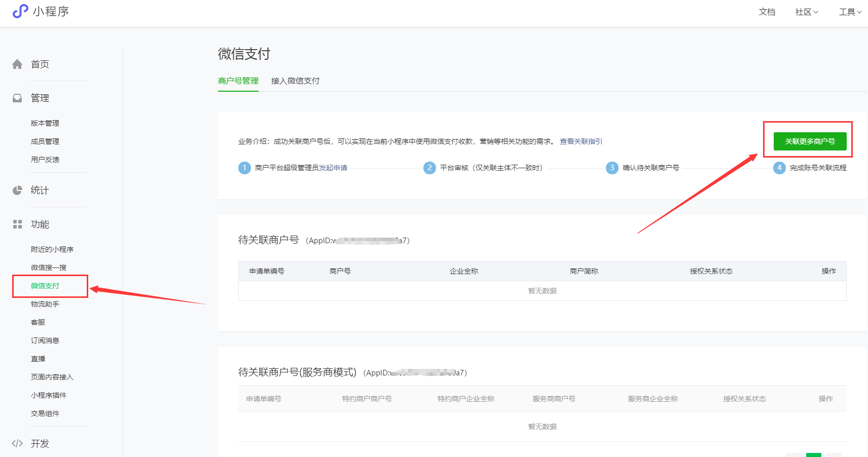Click the inbox icon beside 管理

[x=17, y=98]
